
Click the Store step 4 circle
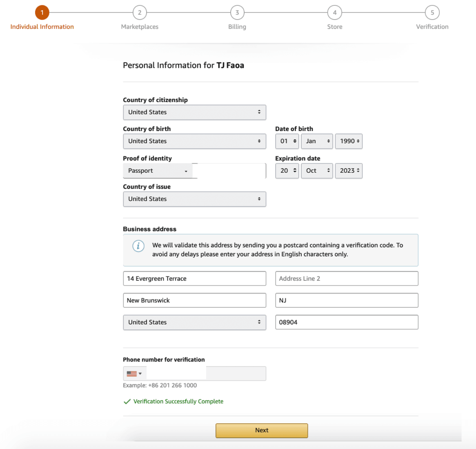click(x=335, y=12)
